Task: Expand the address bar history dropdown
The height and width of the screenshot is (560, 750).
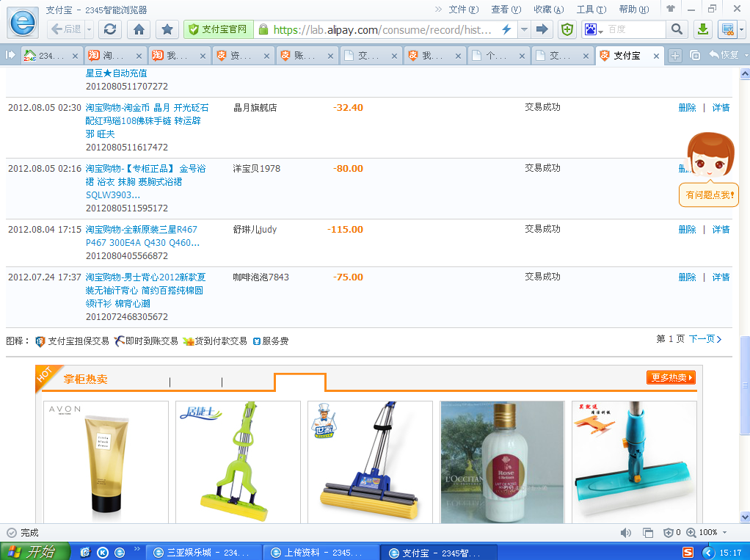Action: (x=524, y=29)
